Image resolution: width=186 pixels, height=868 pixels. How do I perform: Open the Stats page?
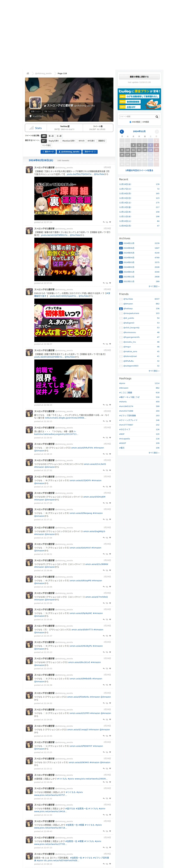(x=36, y=128)
